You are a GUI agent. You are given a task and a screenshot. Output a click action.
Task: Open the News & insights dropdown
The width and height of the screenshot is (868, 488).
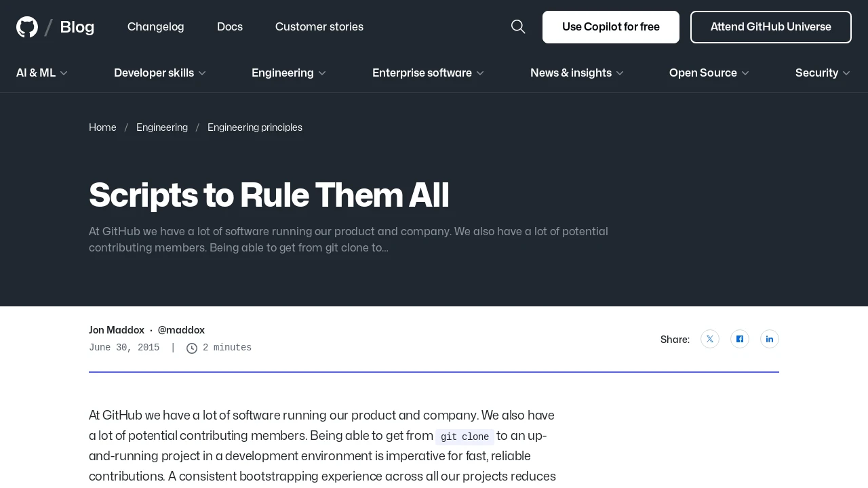point(577,73)
